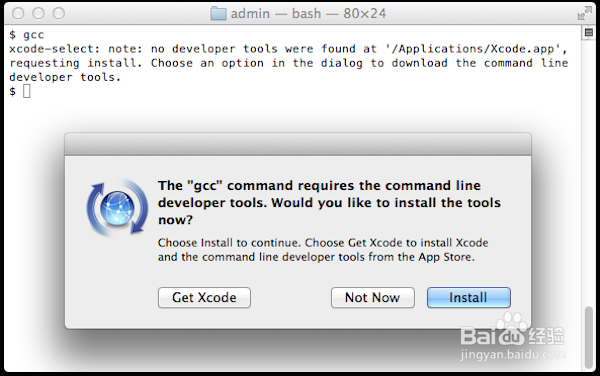Enter full screen with the arrows icon
The width and height of the screenshot is (600, 376).
[585, 13]
